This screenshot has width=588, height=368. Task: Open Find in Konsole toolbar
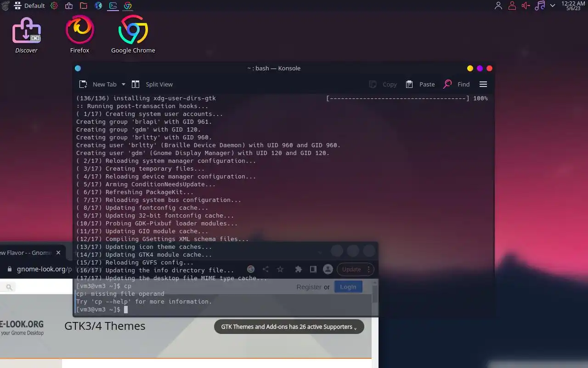tap(456, 84)
